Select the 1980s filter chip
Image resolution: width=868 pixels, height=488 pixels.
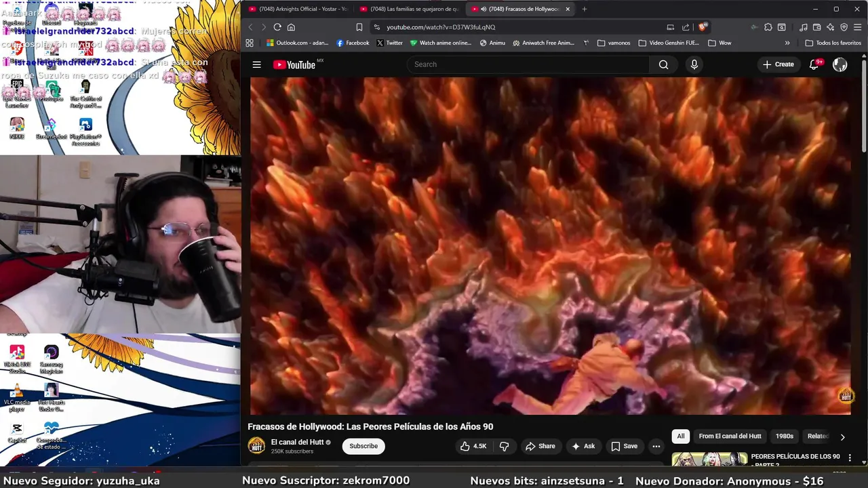tap(784, 436)
